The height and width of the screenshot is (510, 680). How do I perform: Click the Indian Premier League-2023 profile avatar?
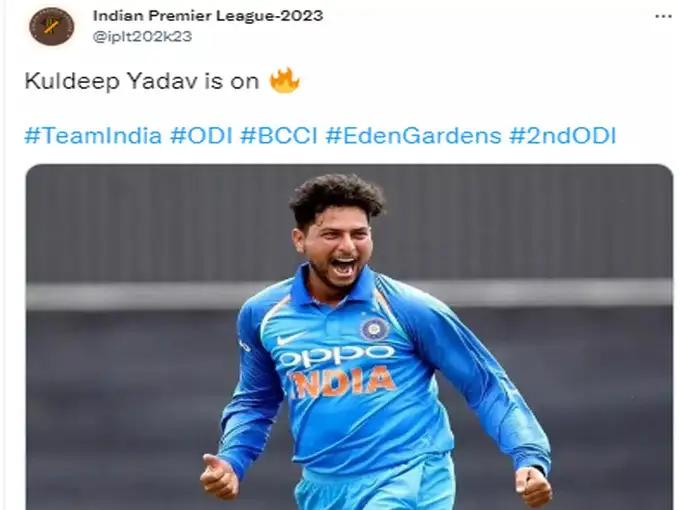pyautogui.click(x=52, y=27)
